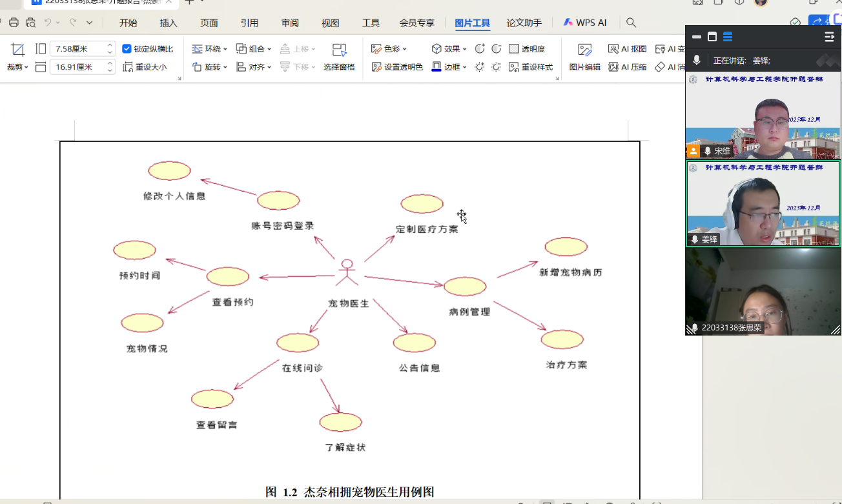The width and height of the screenshot is (842, 504).
Task: Click the print icon in quick access toolbar
Action: (14, 23)
